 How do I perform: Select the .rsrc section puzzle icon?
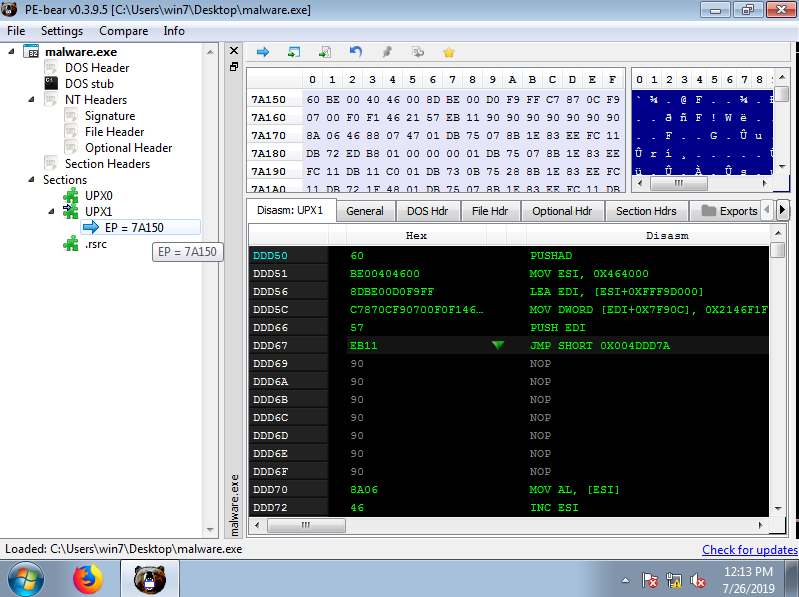(70, 243)
